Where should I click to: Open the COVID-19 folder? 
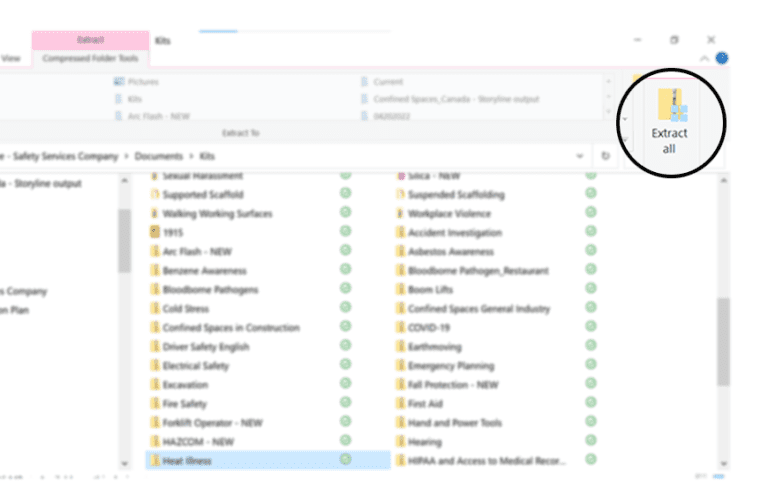[x=429, y=328]
